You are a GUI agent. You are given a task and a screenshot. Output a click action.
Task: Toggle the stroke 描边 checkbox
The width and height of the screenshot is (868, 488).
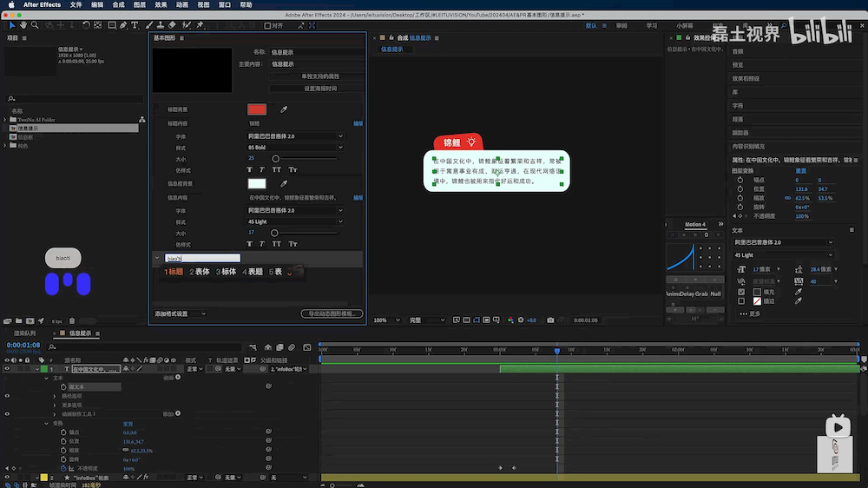(741, 301)
